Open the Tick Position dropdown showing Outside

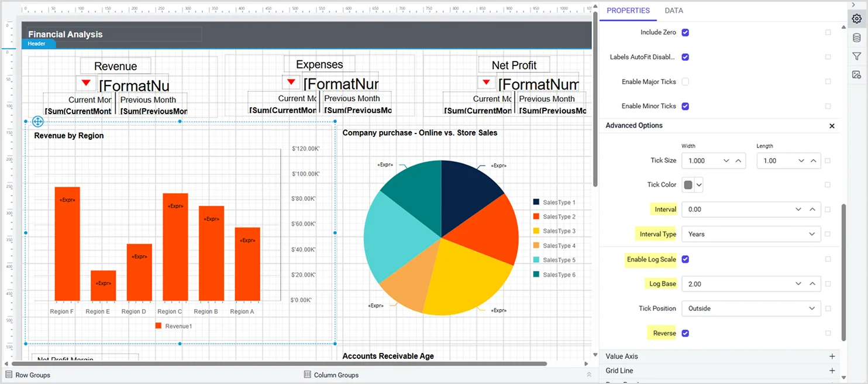tap(751, 308)
